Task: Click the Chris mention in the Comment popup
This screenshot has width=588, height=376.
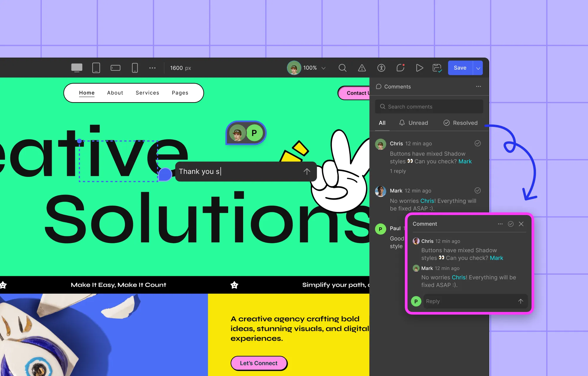Action: tap(459, 277)
